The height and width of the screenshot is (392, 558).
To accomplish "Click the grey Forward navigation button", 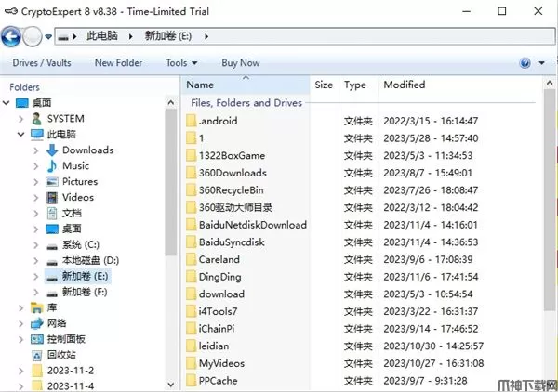I will [32, 36].
